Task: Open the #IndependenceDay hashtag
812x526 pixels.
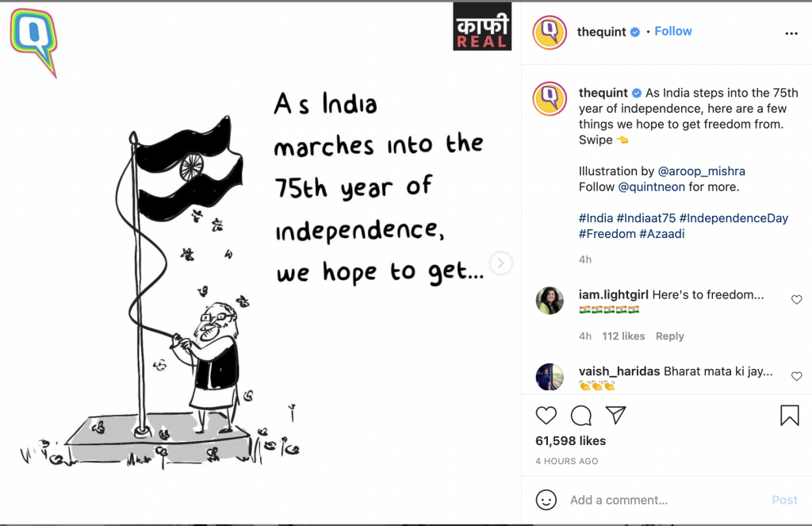Action: [x=733, y=218]
